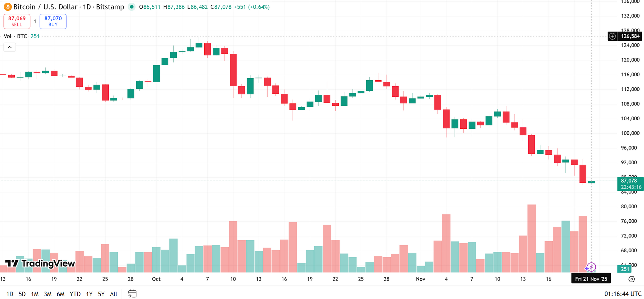Click the order quantity value 1
This screenshot has height=299, width=644.
[x=35, y=21]
